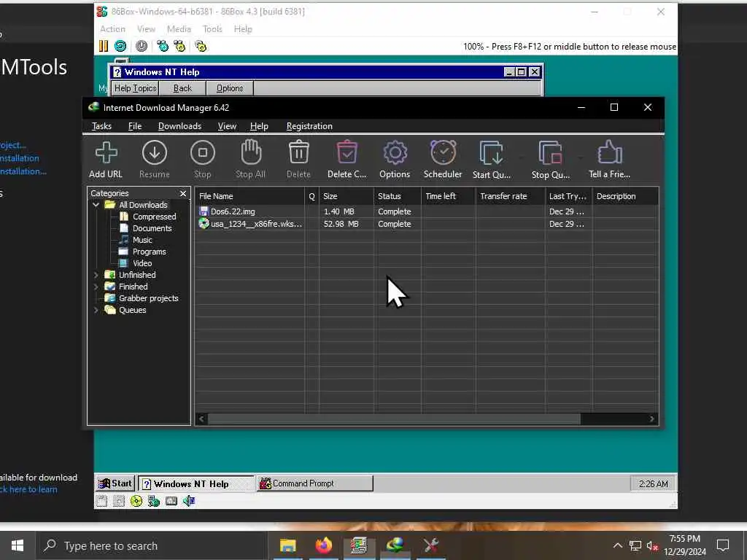Select the usa_1234__x86fre.wks download row
This screenshot has width=747, height=560.
click(426, 224)
